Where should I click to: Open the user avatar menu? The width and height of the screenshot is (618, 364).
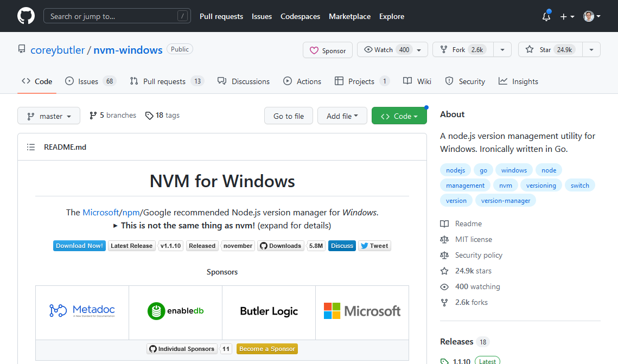point(591,16)
